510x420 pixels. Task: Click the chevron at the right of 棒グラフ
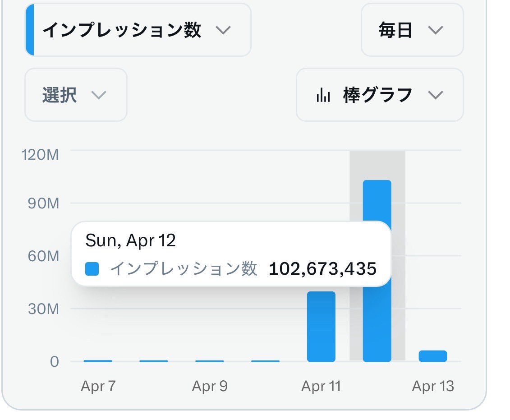tap(436, 95)
